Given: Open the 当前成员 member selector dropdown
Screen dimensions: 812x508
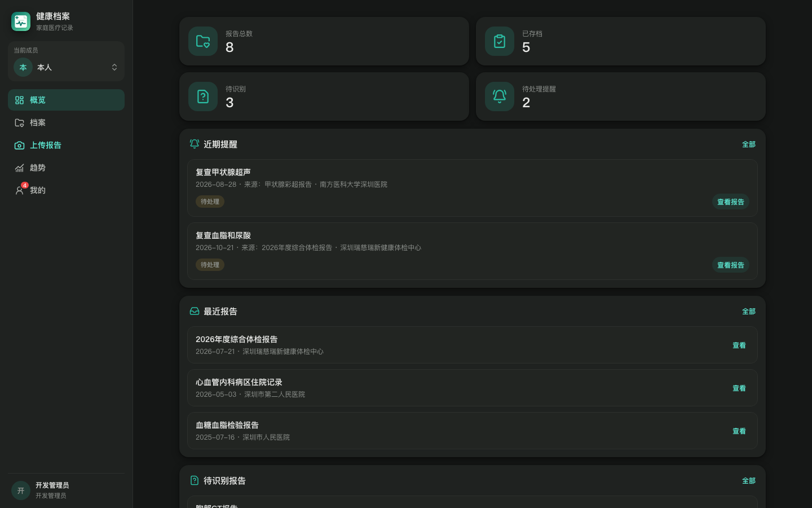Looking at the screenshot, I should (66, 61).
